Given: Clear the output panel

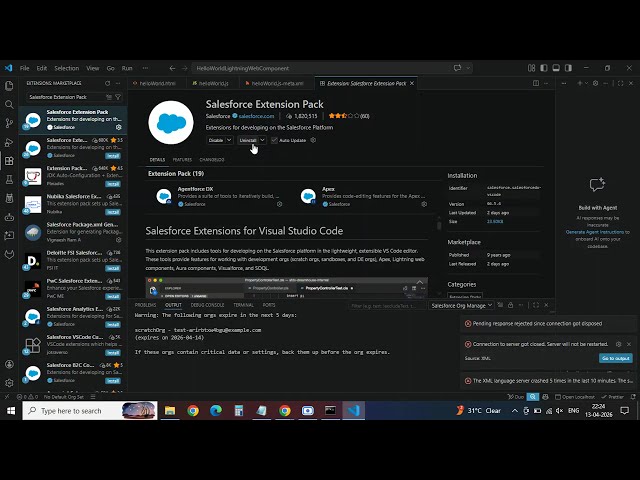Looking at the screenshot, I should 500,305.
